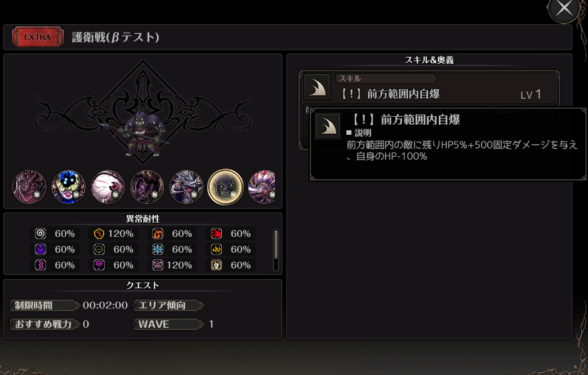
Task: Select the dark tentacle enemy portrait
Action: pos(147,187)
